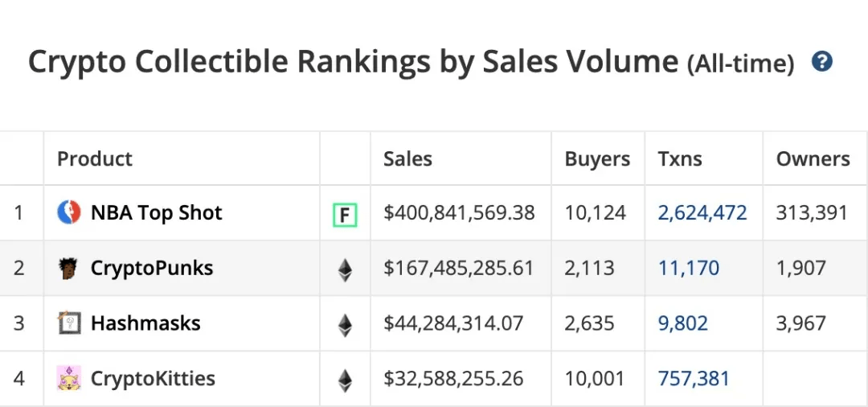View Hashmasks transactions count 9,802

click(683, 323)
